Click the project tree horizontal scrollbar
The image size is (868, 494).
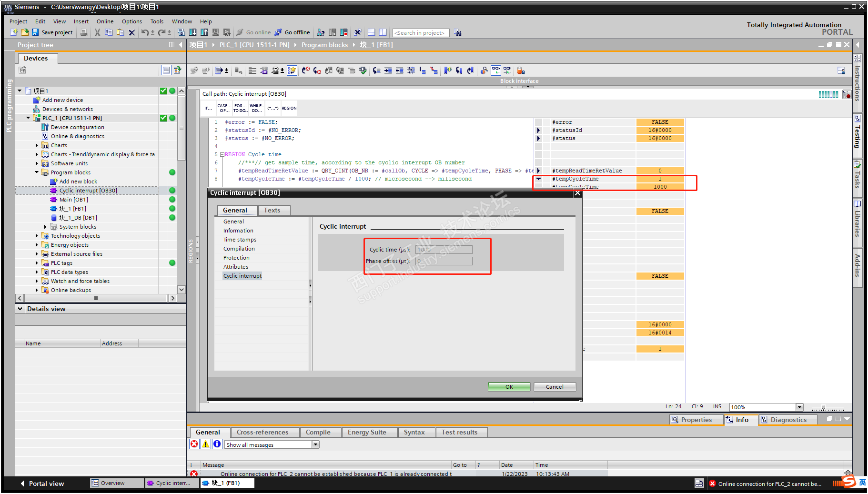tap(96, 298)
